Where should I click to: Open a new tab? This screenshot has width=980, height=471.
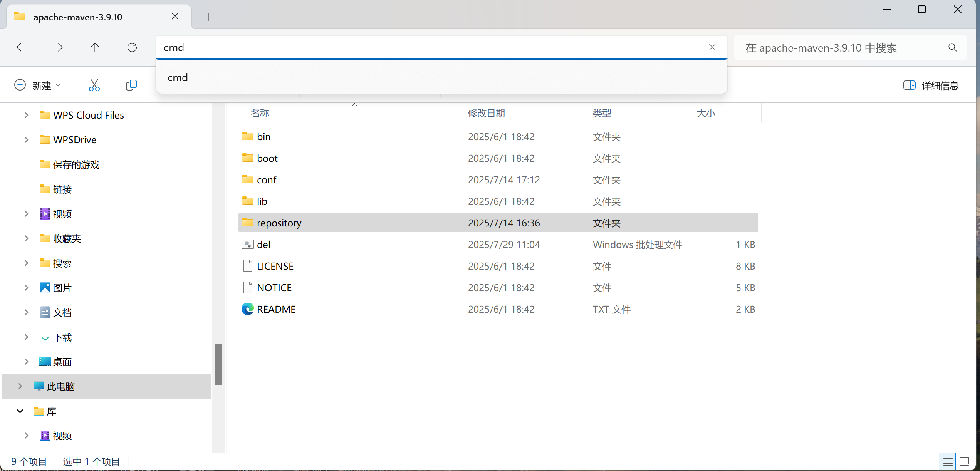click(209, 17)
